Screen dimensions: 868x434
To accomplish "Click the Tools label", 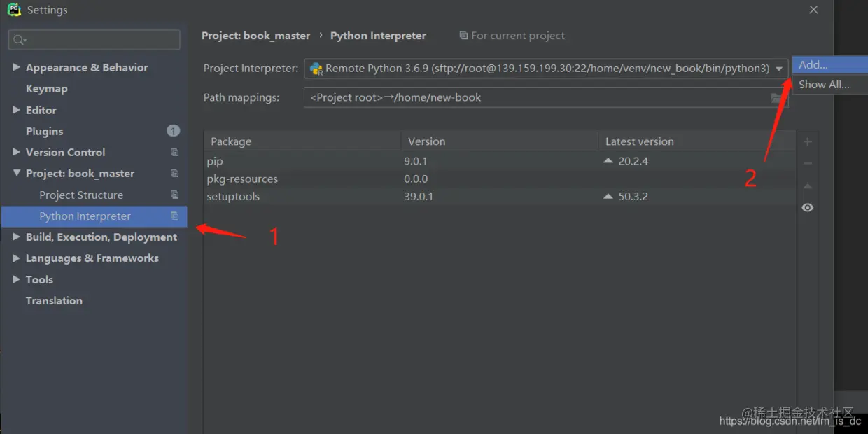I will coord(39,280).
